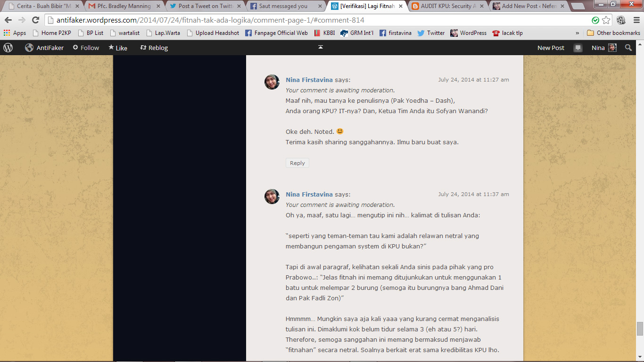644x362 pixels.
Task: Reload the page with the refresh icon
Action: point(35,20)
